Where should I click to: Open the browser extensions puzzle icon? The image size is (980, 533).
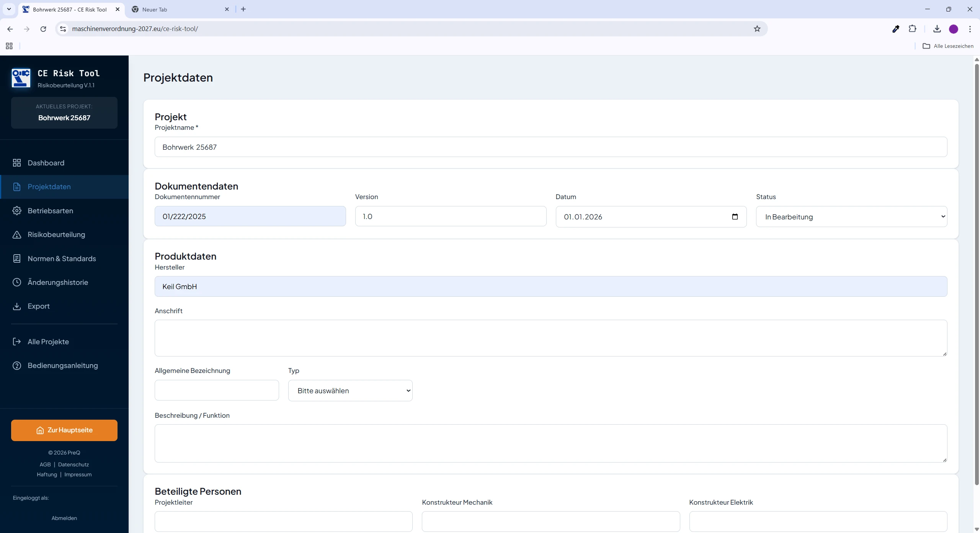click(912, 29)
